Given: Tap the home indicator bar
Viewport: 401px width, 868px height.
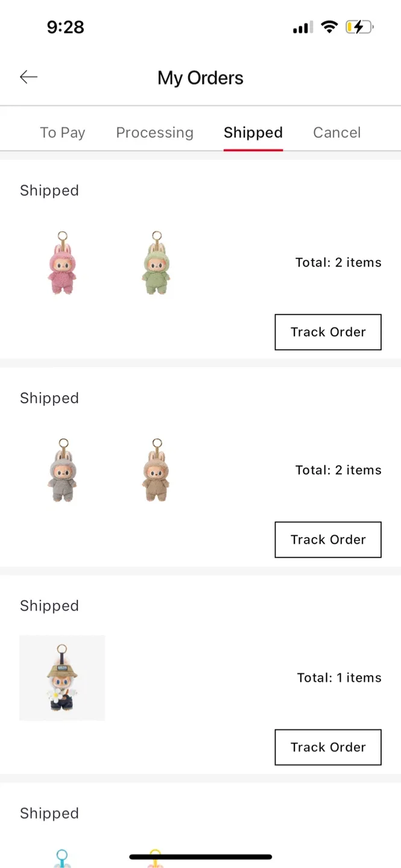Looking at the screenshot, I should tap(200, 857).
